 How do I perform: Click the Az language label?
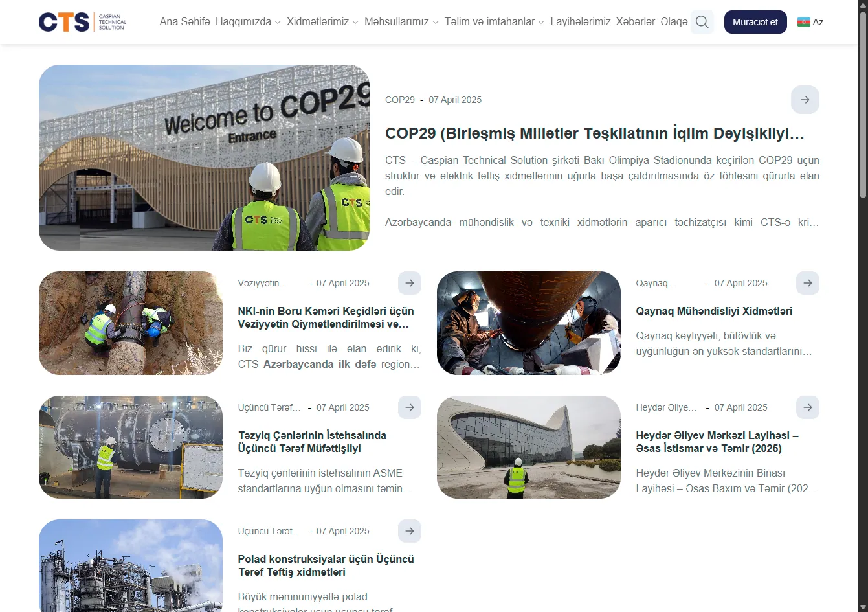(818, 22)
